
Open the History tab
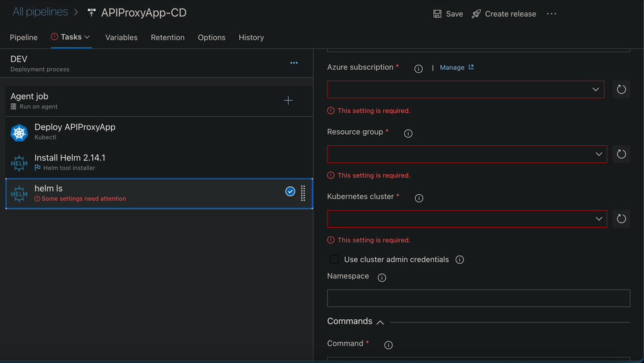251,37
